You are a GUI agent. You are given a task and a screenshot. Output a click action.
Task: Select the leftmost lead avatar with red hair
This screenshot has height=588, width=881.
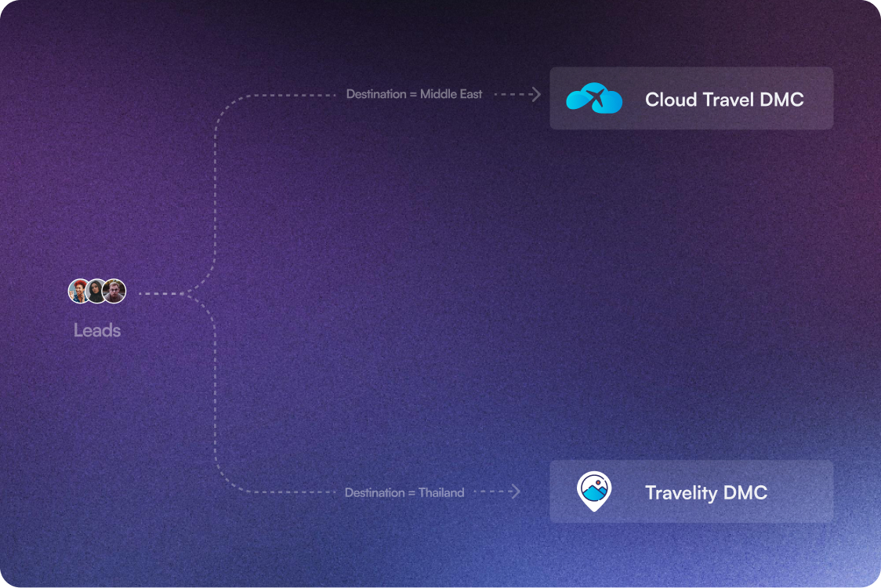click(x=79, y=291)
